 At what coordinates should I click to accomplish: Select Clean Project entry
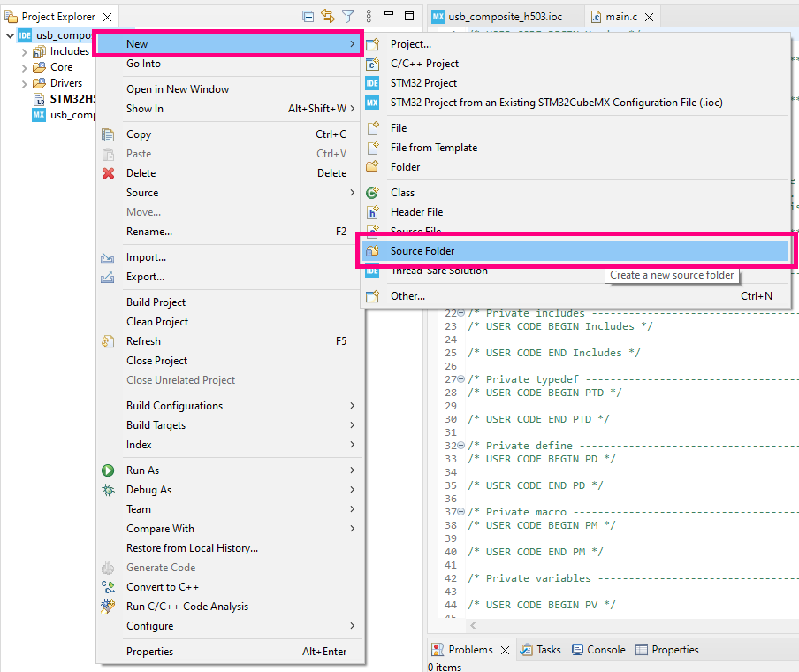[x=157, y=322]
